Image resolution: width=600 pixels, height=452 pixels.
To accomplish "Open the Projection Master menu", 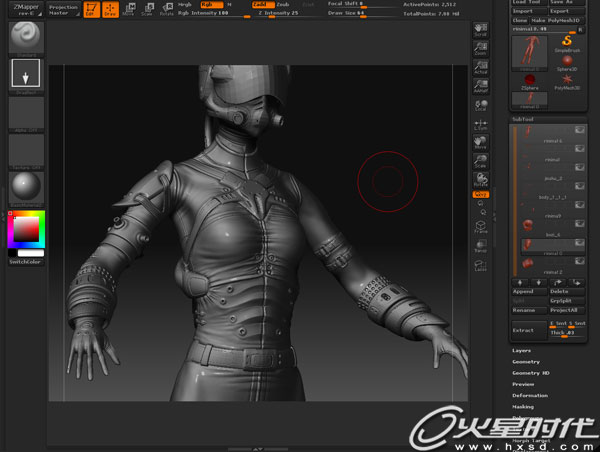I will [63, 10].
